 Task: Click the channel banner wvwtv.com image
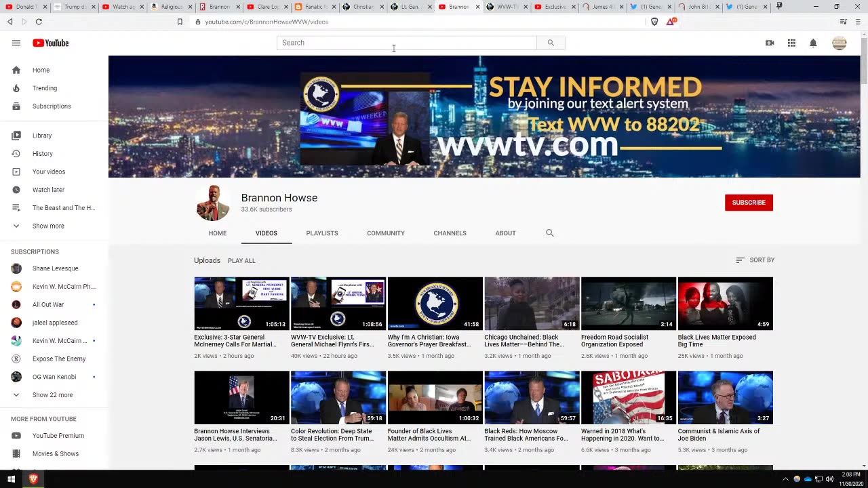click(x=484, y=117)
